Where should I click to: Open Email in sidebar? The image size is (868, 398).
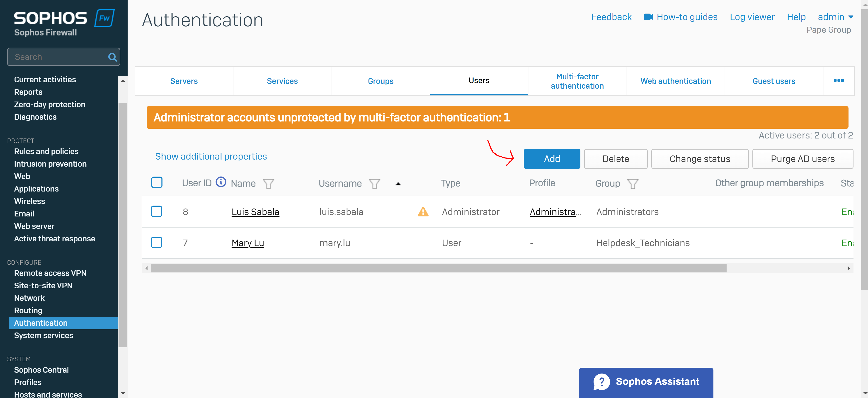pyautogui.click(x=24, y=214)
